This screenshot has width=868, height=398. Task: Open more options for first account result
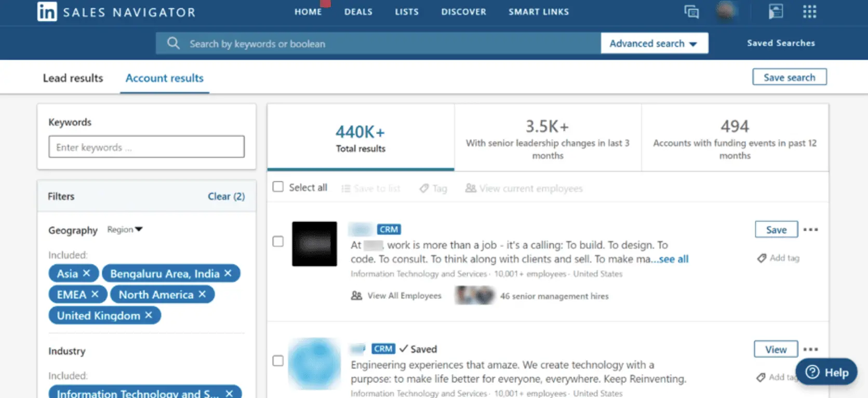pyautogui.click(x=810, y=230)
